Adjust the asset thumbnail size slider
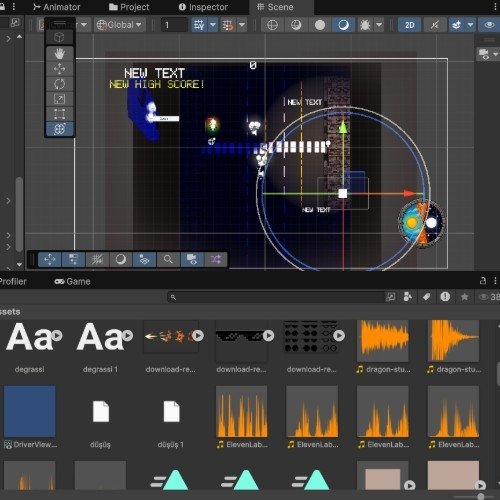 pyautogui.click(x=480, y=496)
